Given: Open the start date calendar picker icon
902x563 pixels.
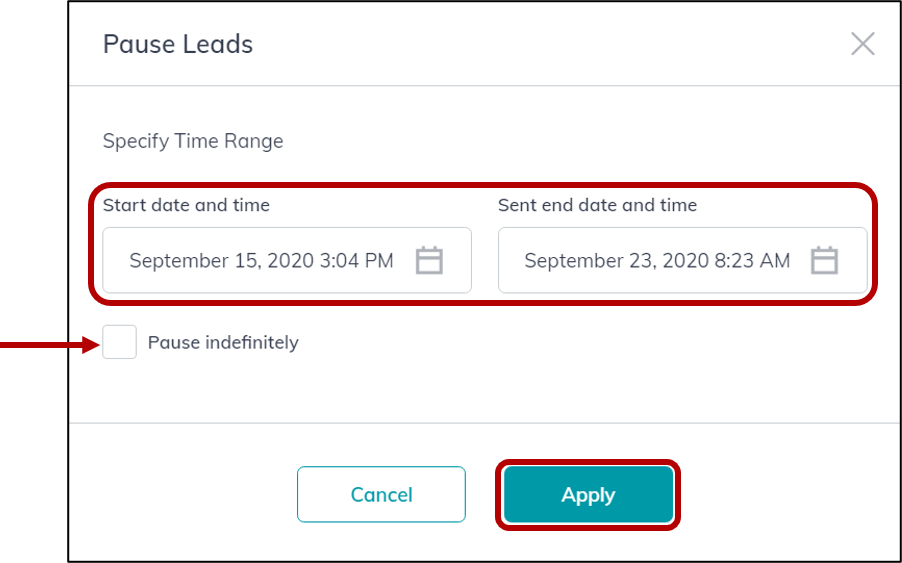Looking at the screenshot, I should coord(429,260).
